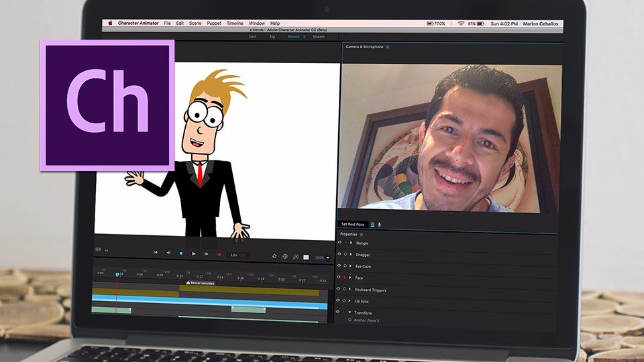This screenshot has height=362, width=644.
Task: Click the Marlon Ceballos user name
Action: coord(541,24)
